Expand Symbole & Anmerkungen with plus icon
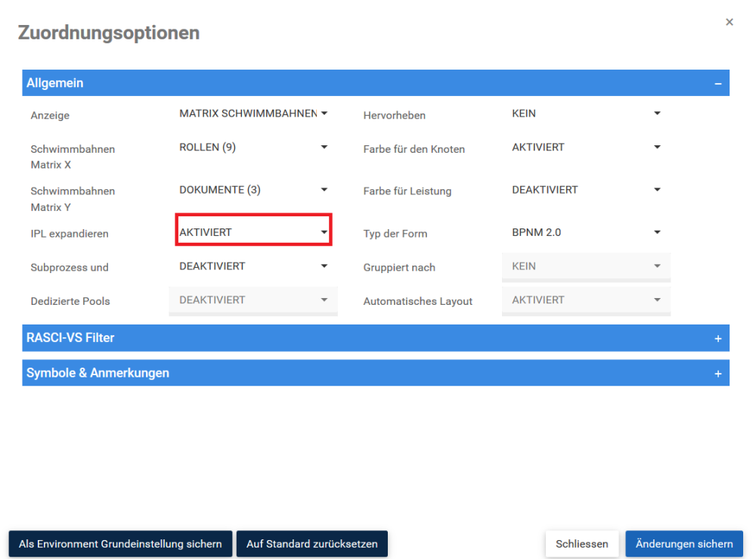This screenshot has width=756, height=559. tap(717, 374)
